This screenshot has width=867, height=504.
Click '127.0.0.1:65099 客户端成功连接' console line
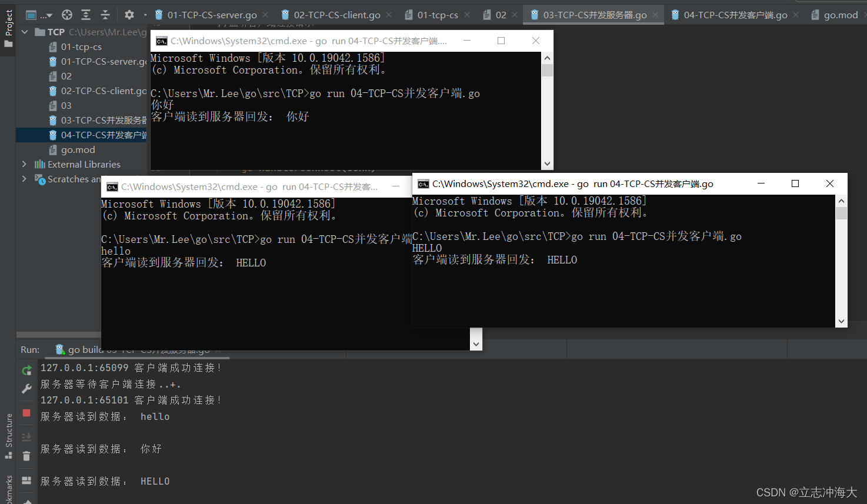click(131, 368)
